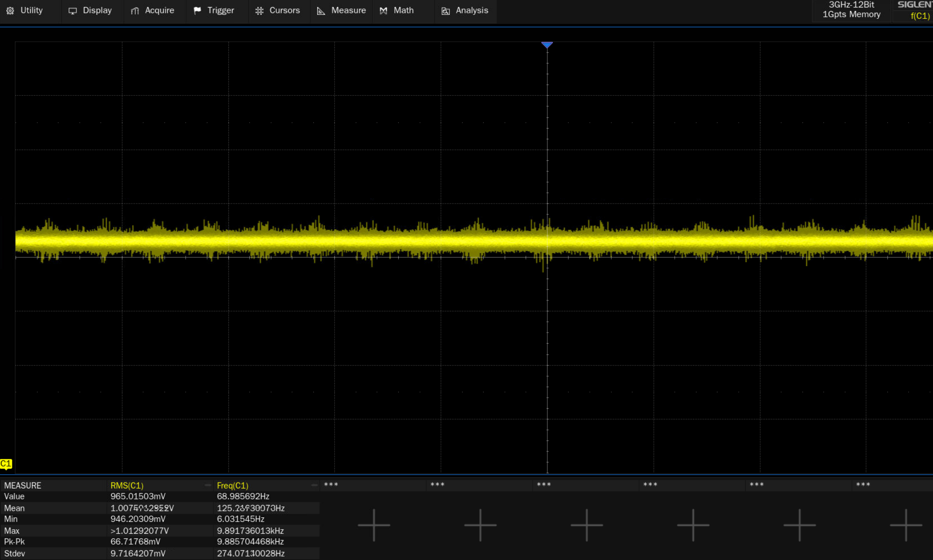Click the Pk-Pk row label
The width and height of the screenshot is (933, 560).
click(x=14, y=542)
